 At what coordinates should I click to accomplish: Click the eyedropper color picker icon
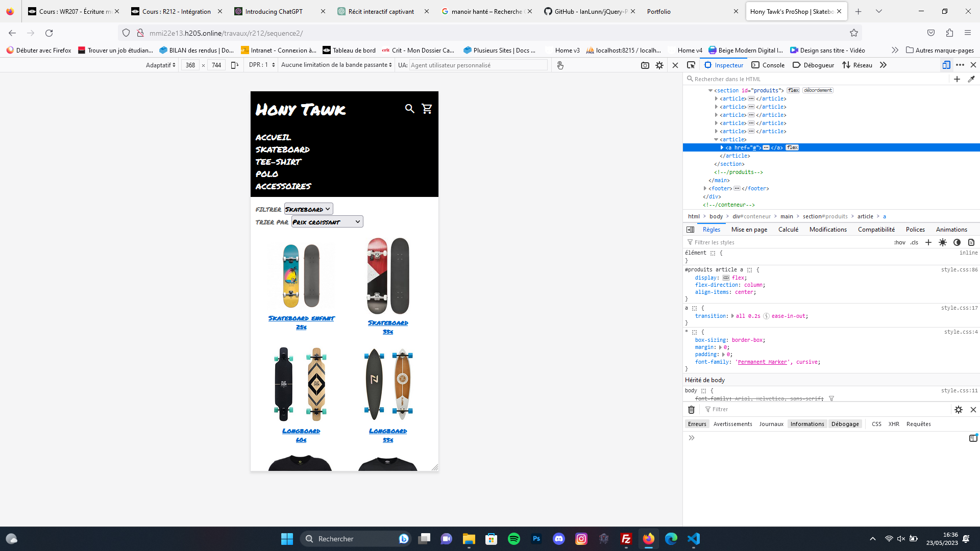click(971, 79)
